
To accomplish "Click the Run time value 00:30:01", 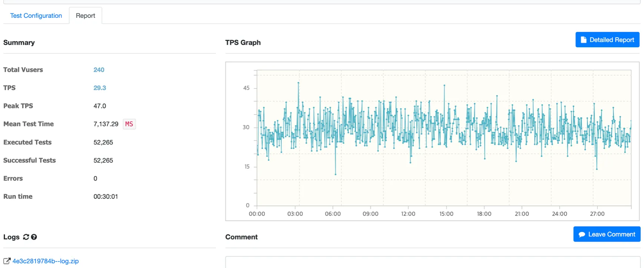I will pos(105,197).
